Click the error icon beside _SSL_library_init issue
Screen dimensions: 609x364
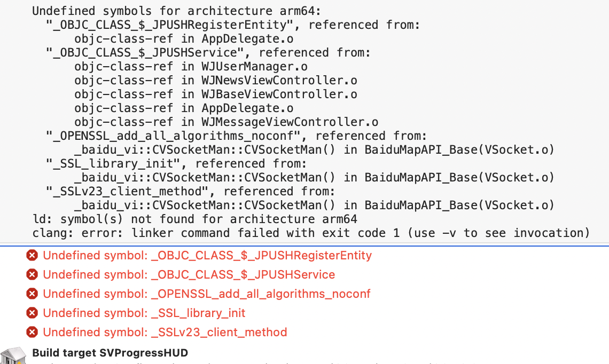(x=33, y=313)
